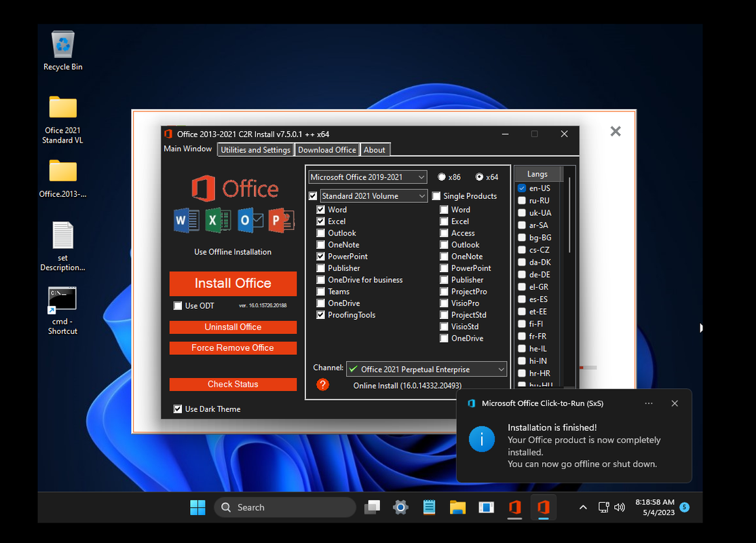Uncheck Excel in the Standard 2021 suite
The height and width of the screenshot is (543, 756).
click(x=320, y=221)
